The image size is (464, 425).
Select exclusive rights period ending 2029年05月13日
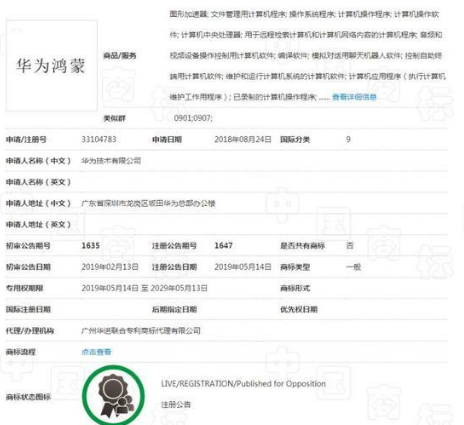[179, 288]
